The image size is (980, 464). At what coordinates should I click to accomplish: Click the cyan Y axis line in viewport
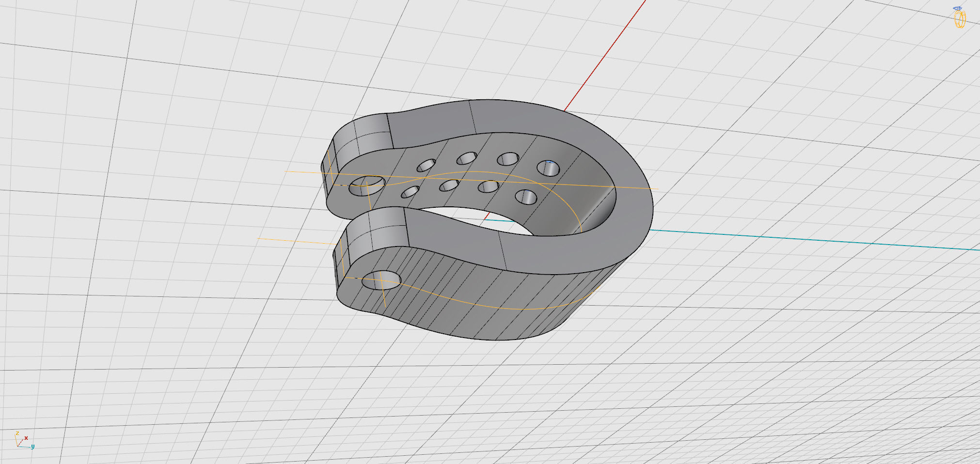[x=814, y=240]
